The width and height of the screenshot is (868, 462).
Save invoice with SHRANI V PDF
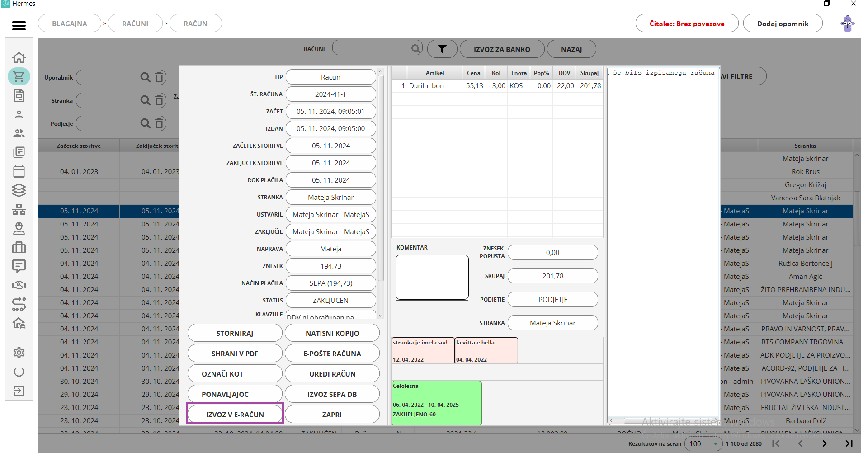pos(235,354)
